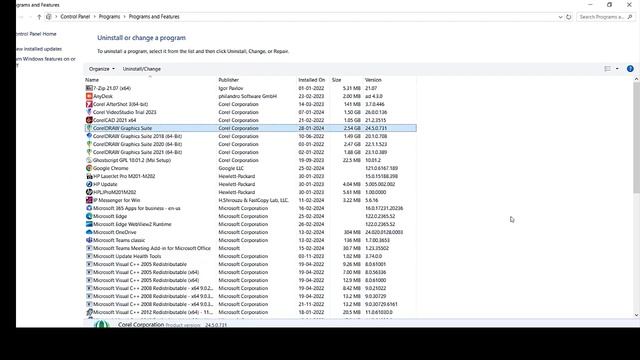
Task: Sort by the Name column header
Action: pos(92,80)
